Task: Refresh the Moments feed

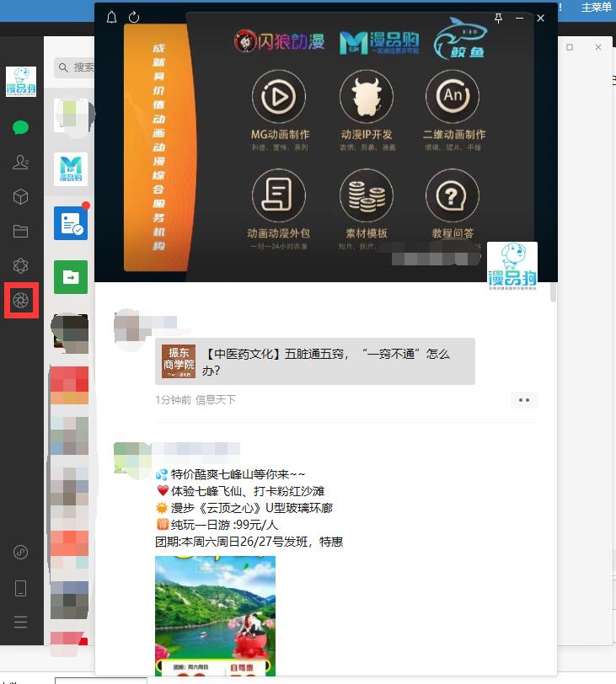Action: [134, 18]
